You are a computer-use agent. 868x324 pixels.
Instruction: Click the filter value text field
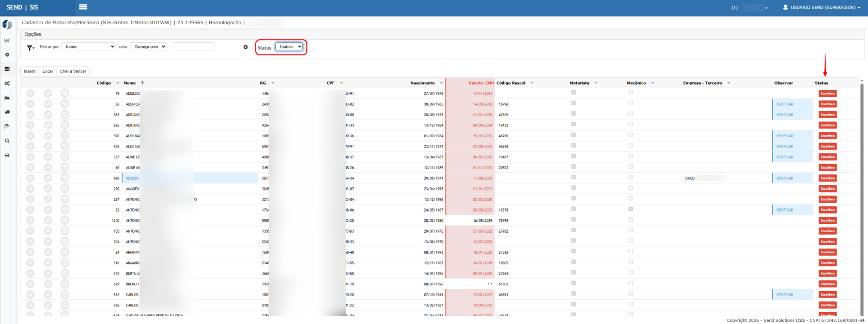click(x=193, y=47)
